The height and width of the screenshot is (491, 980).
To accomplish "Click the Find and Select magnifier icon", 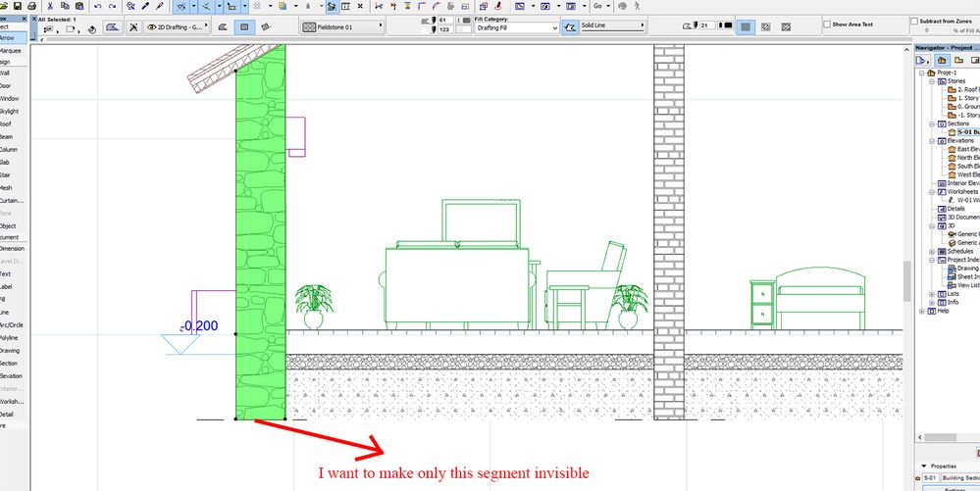I will point(130,6).
